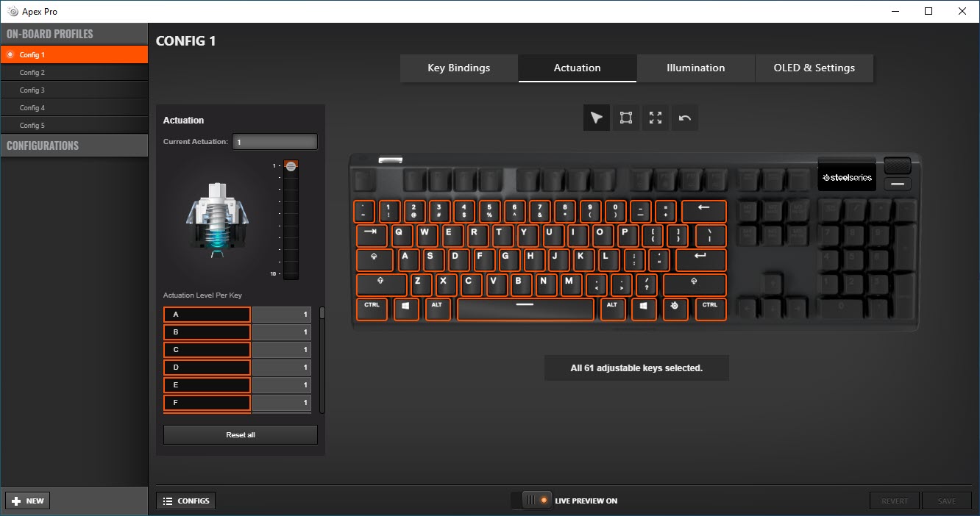This screenshot has width=980, height=516.
Task: Click the SteelSeries OLED display on keyboard
Action: coord(847,177)
